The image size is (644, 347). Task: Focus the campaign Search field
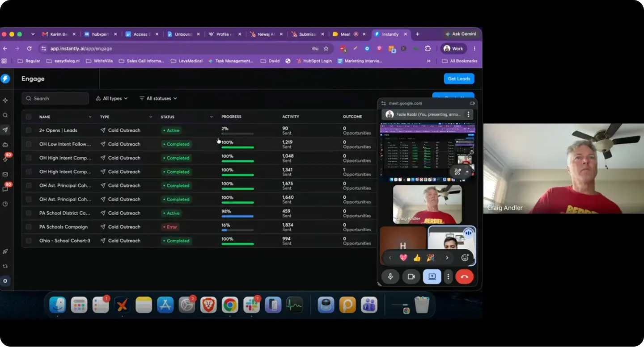click(55, 98)
